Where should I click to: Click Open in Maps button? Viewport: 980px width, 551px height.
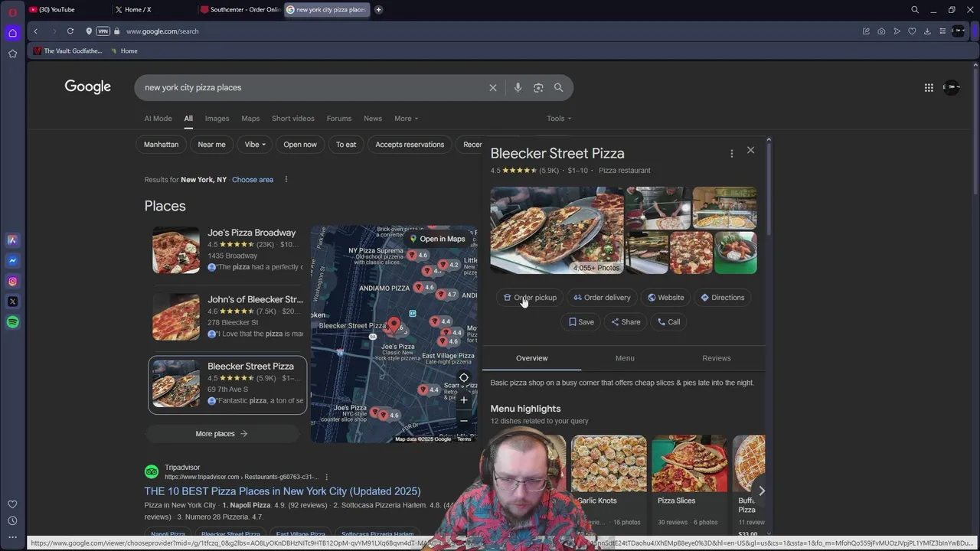pyautogui.click(x=437, y=239)
